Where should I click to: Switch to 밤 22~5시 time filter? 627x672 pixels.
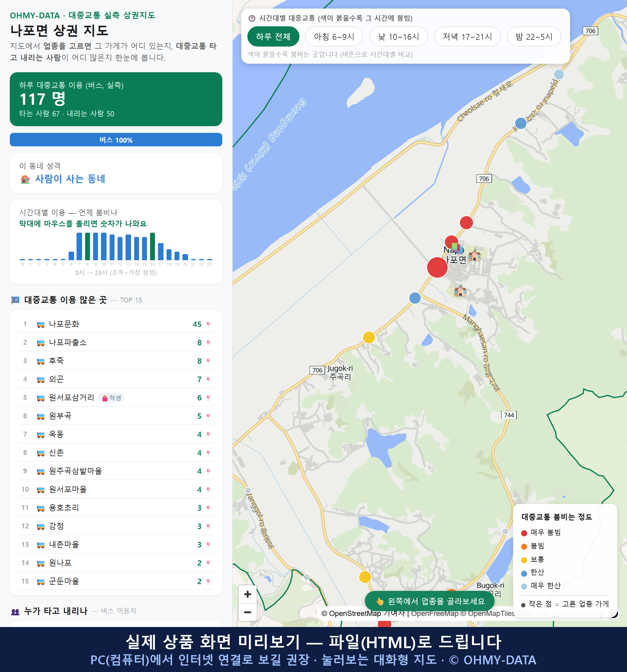(534, 36)
